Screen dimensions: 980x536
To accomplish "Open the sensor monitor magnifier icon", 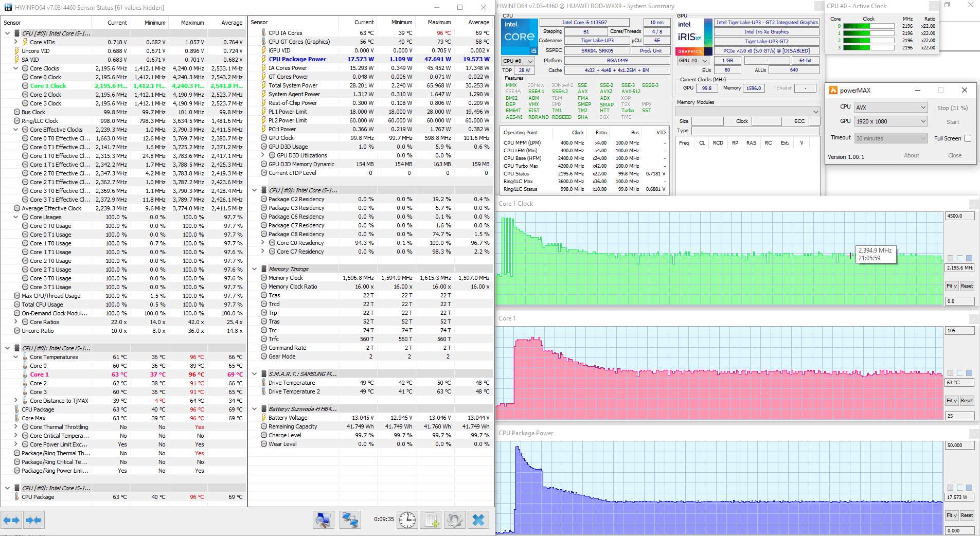I will [x=324, y=520].
